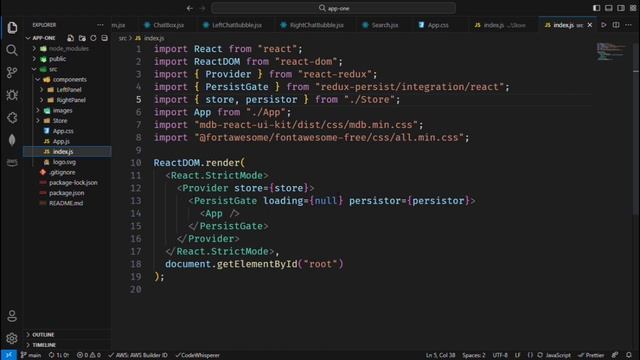The height and width of the screenshot is (360, 640).
Task: Click the code minimap preview
Action: (611, 51)
